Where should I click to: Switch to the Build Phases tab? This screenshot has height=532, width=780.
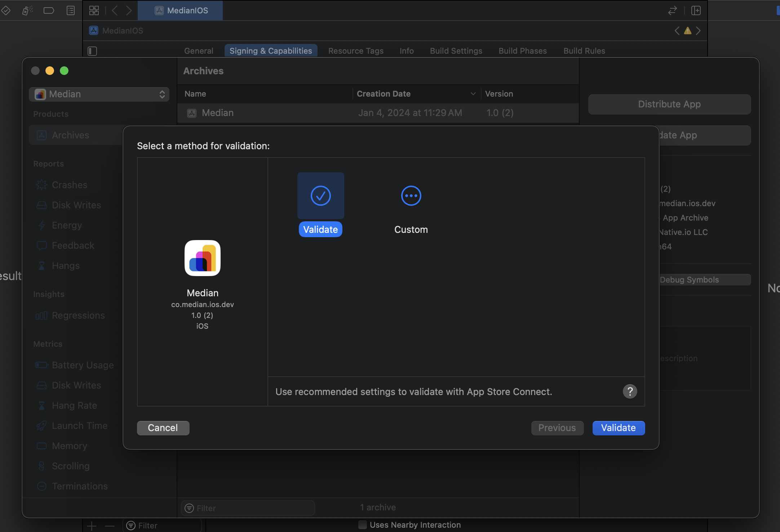coord(523,51)
